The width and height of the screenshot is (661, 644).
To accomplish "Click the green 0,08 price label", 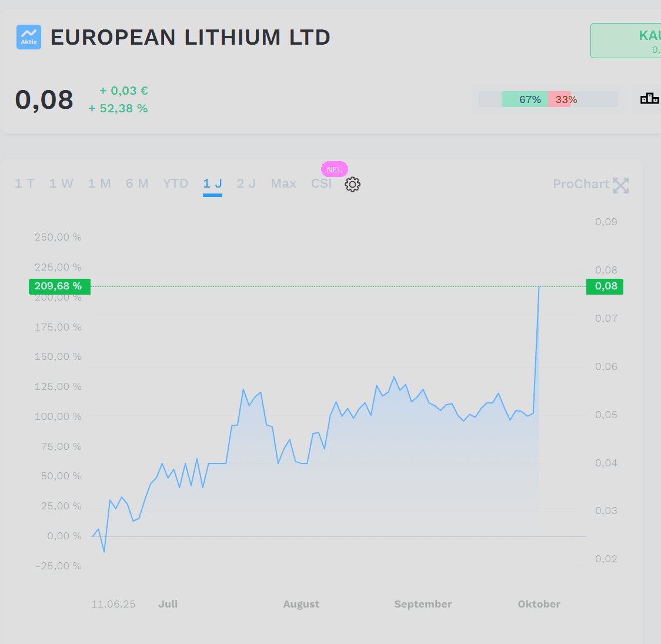I will pos(605,286).
